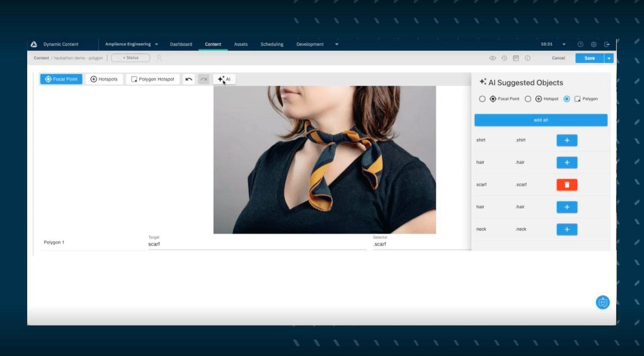Screen dimensions: 644x356
Task: Click the assignee person icon
Action: click(x=159, y=58)
